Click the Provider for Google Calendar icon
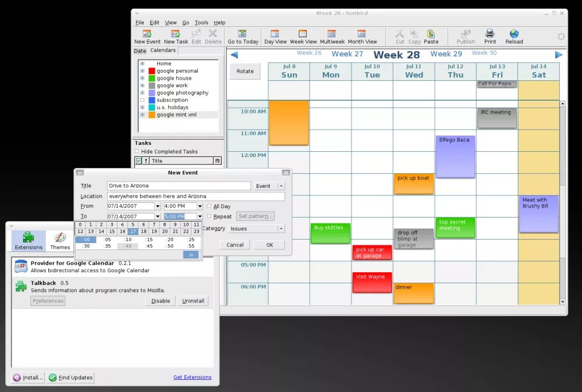 pyautogui.click(x=21, y=266)
